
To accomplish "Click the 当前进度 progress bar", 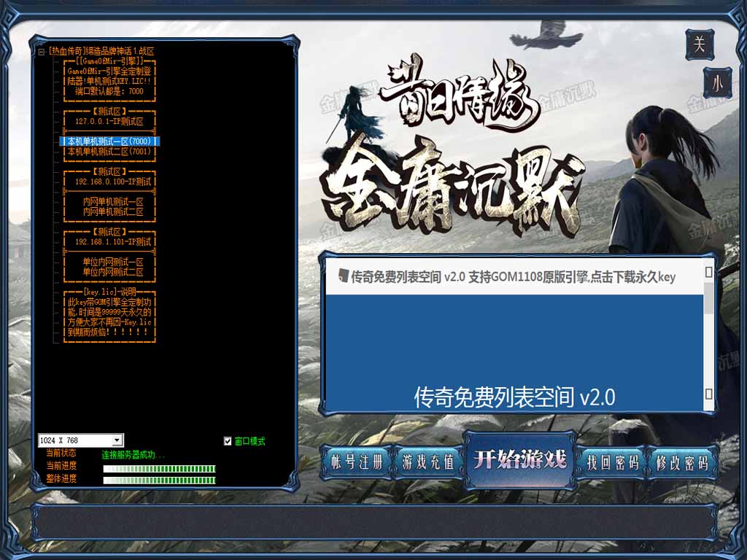I will pos(160,469).
